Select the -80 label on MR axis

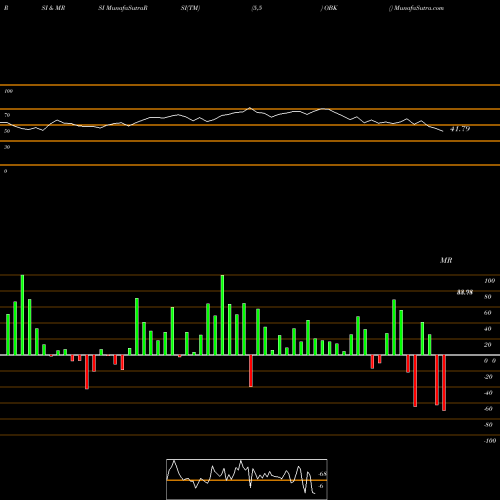[x=488, y=425]
